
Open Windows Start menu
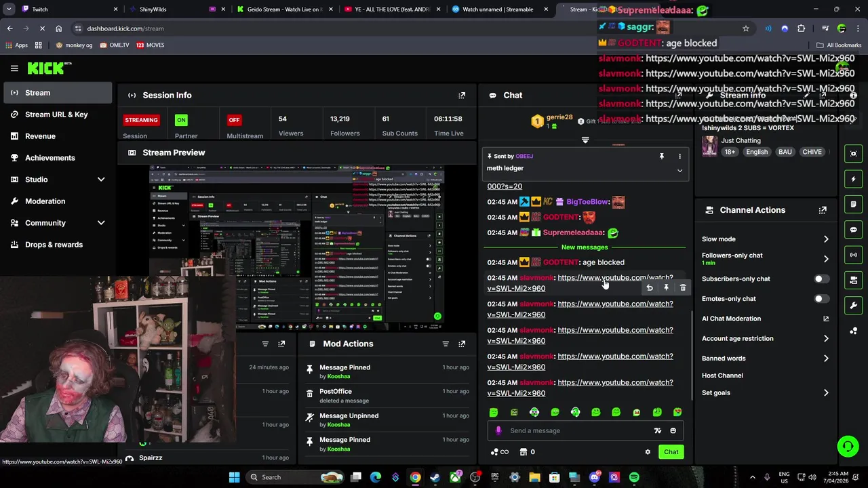(234, 477)
